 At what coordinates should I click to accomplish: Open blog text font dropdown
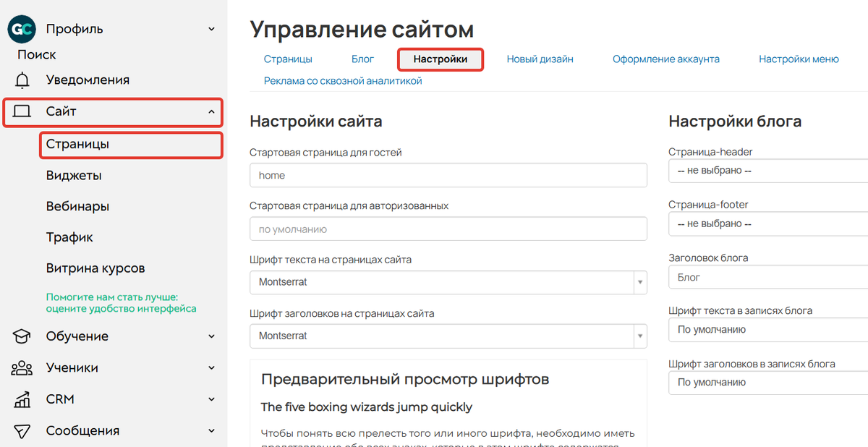(x=768, y=330)
